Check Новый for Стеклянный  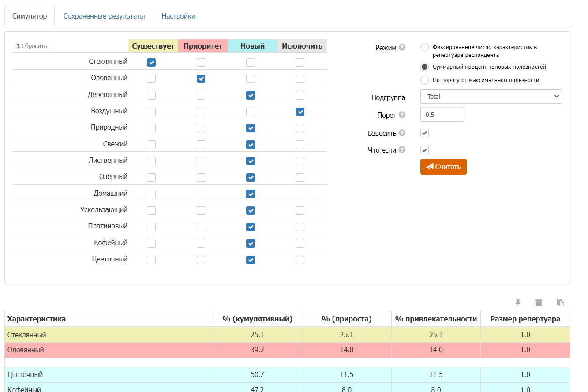pyautogui.click(x=251, y=63)
